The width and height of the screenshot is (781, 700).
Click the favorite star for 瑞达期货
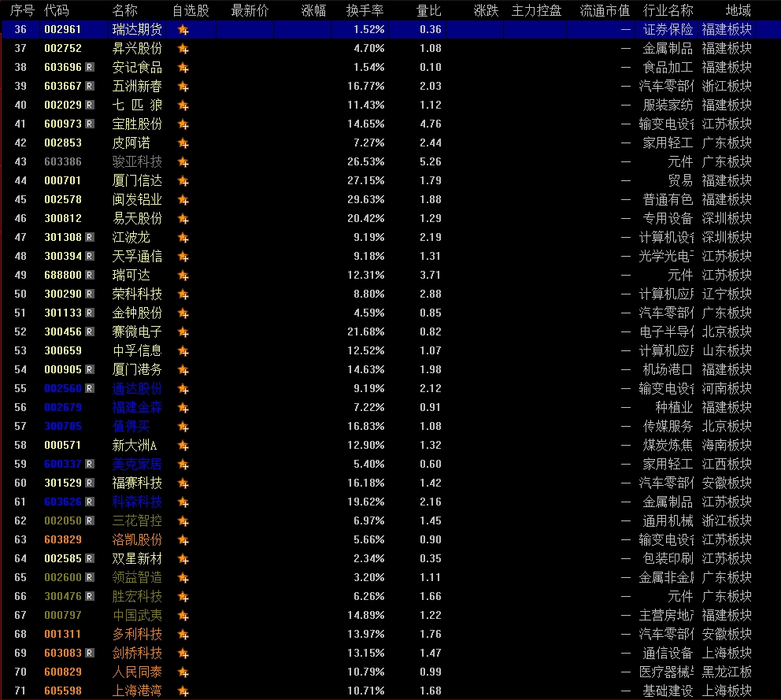[x=183, y=30]
